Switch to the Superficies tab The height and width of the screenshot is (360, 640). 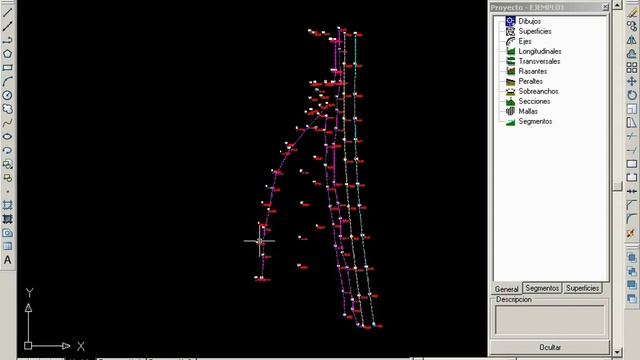pyautogui.click(x=582, y=288)
